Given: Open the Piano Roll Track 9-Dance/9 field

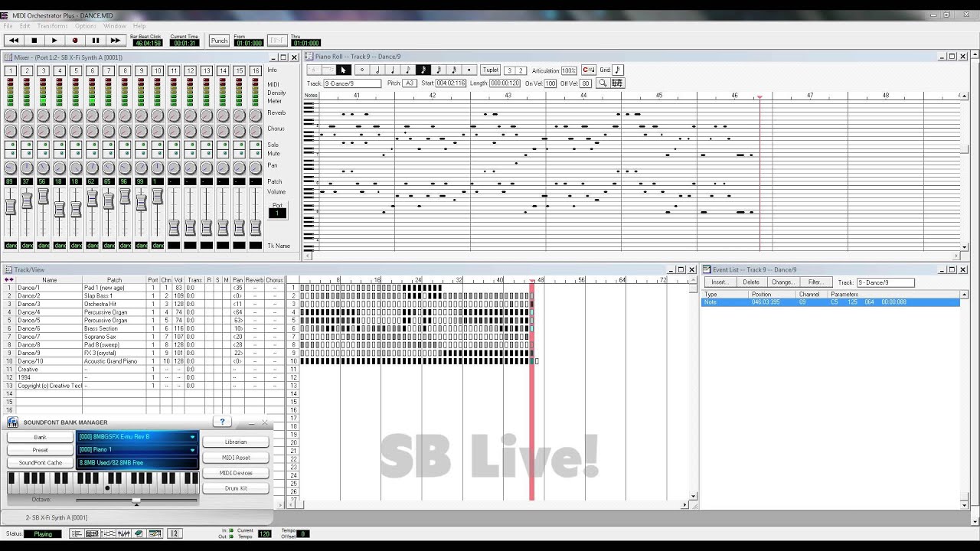Looking at the screenshot, I should pyautogui.click(x=352, y=83).
